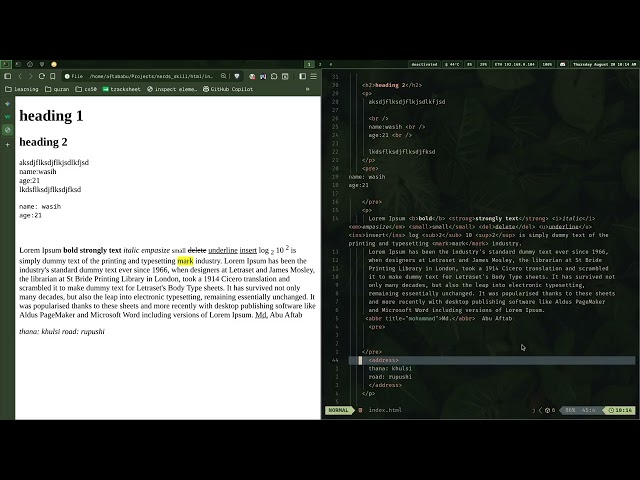The image size is (640, 480).
Task: Toggle the browser sidebar panel button
Action: pyautogui.click(x=7, y=76)
